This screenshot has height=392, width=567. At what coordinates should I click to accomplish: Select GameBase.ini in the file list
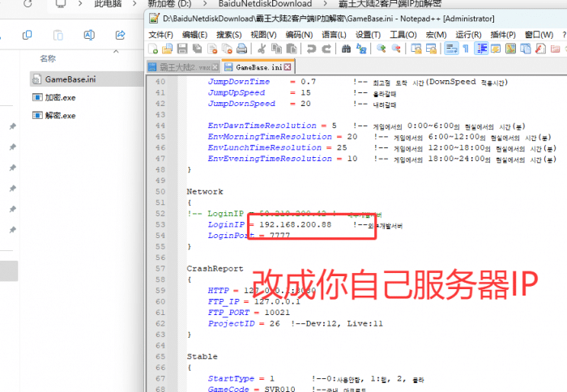[71, 79]
